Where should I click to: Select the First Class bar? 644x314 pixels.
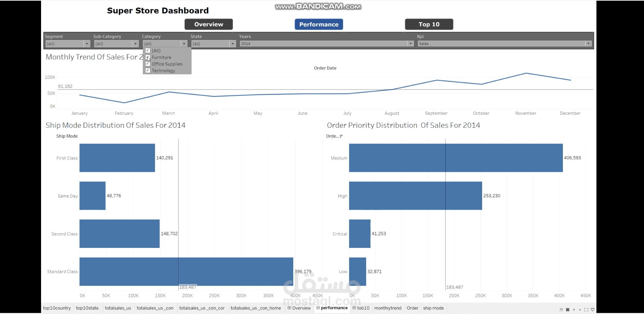click(117, 158)
